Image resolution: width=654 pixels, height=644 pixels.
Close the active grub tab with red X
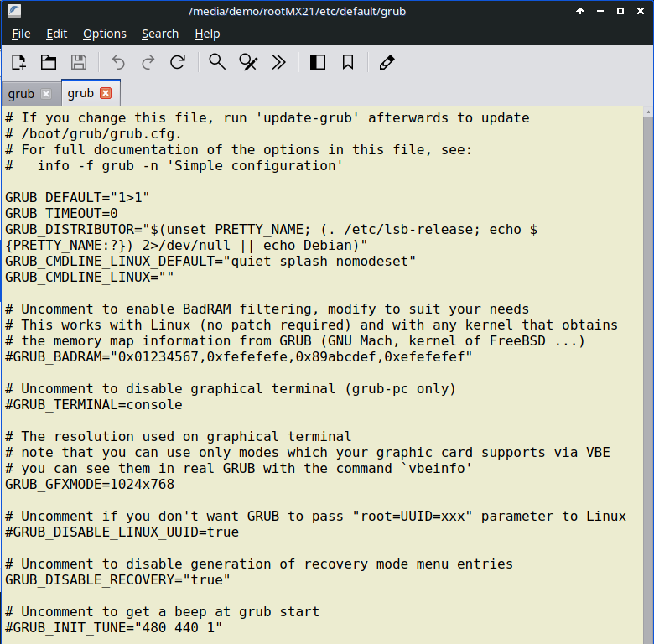106,93
